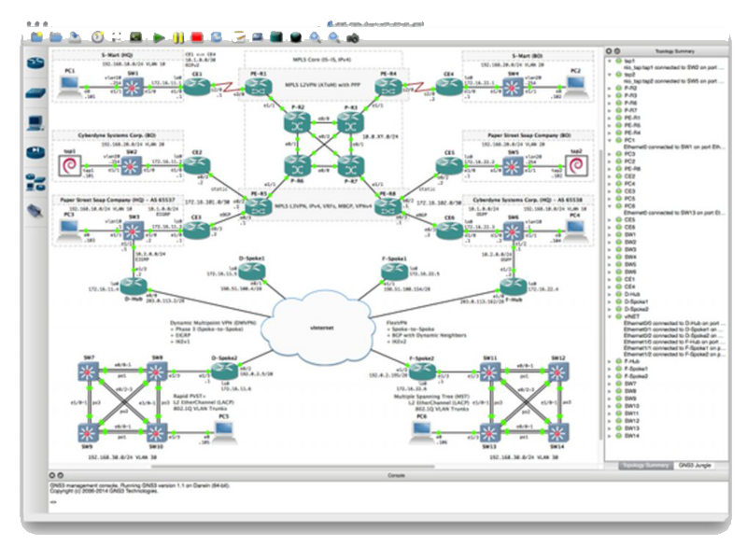Reload all devices from the toolbar
This screenshot has width=747, height=560.
coord(217,37)
